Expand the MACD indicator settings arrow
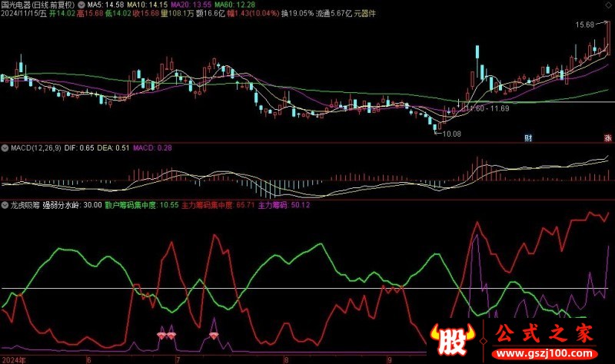Viewport: 615px width, 364px height. point(5,148)
